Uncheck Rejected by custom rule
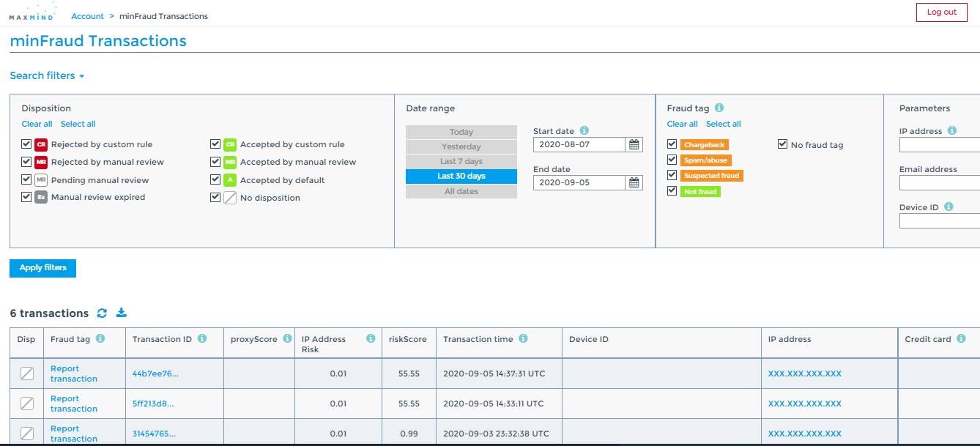The width and height of the screenshot is (980, 446). click(x=26, y=144)
